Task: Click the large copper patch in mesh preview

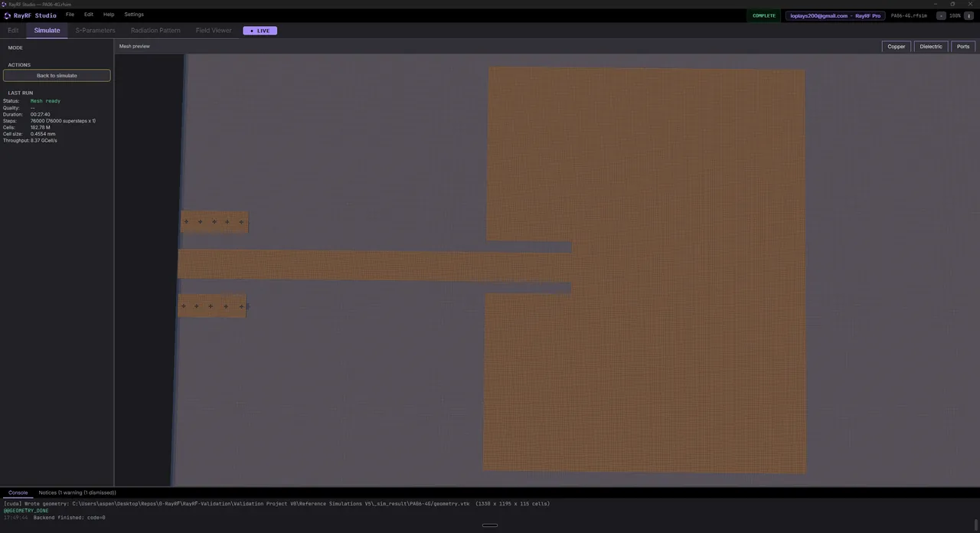Action: 645,268
